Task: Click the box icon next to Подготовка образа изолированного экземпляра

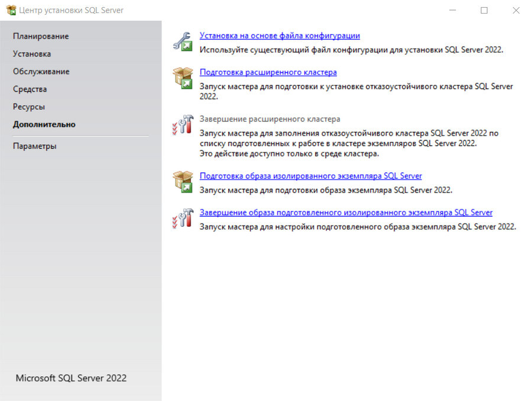Action: click(183, 182)
